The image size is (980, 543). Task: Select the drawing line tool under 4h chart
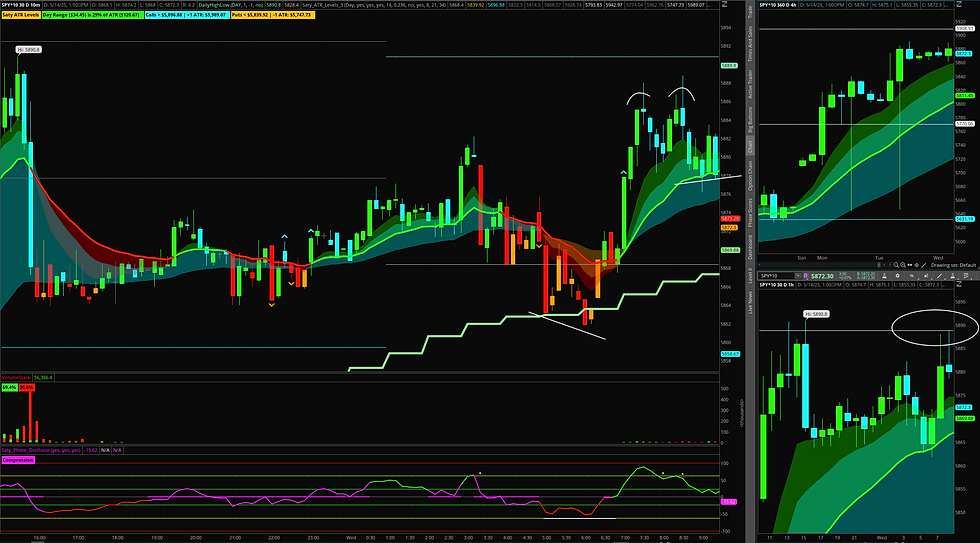pyautogui.click(x=924, y=265)
